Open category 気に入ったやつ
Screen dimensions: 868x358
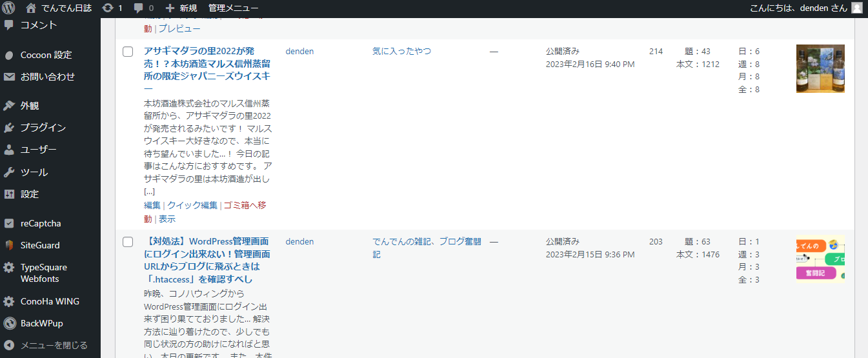pos(401,51)
